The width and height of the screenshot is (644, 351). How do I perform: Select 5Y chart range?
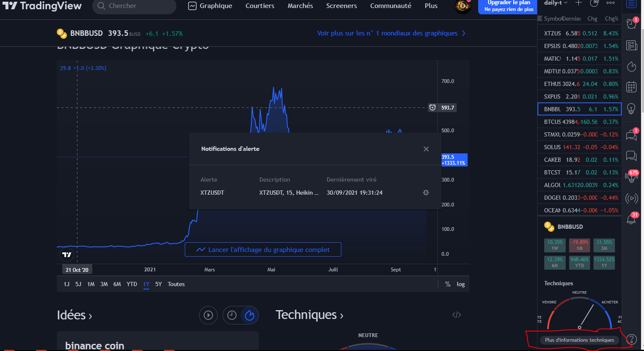pos(159,284)
